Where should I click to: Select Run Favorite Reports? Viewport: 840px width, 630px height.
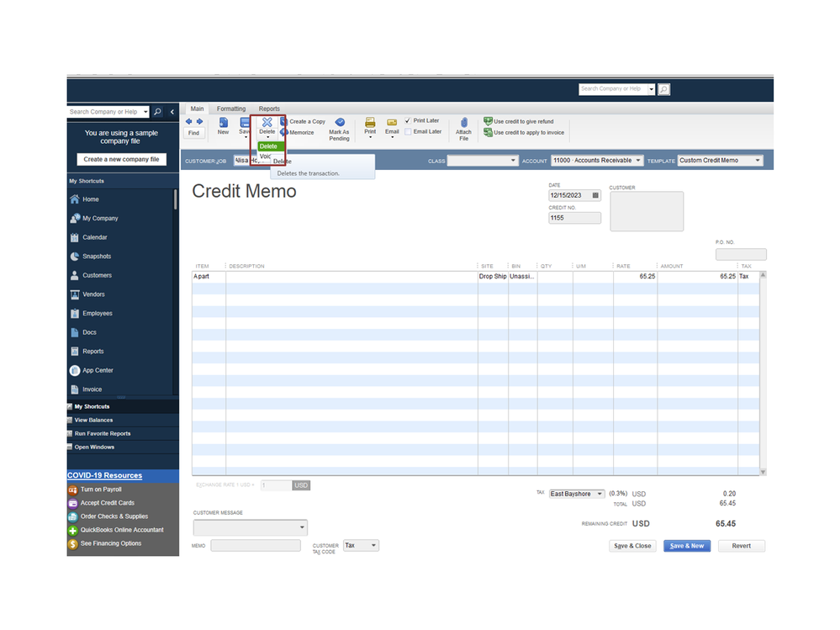tap(123, 434)
